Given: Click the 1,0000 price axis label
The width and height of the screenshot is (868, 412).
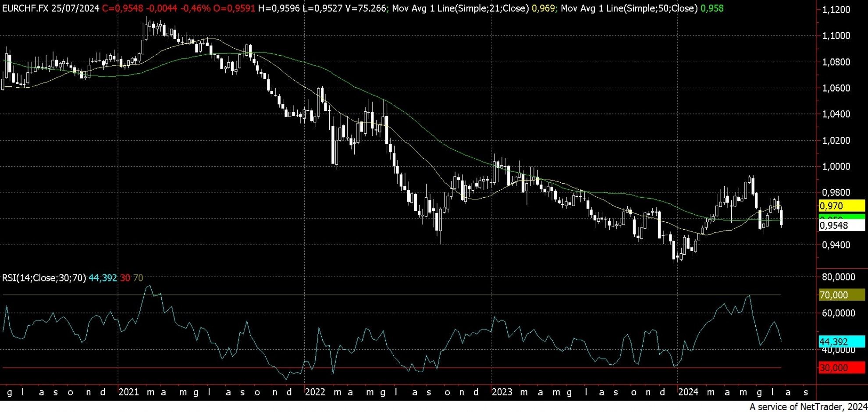Looking at the screenshot, I should (x=836, y=167).
